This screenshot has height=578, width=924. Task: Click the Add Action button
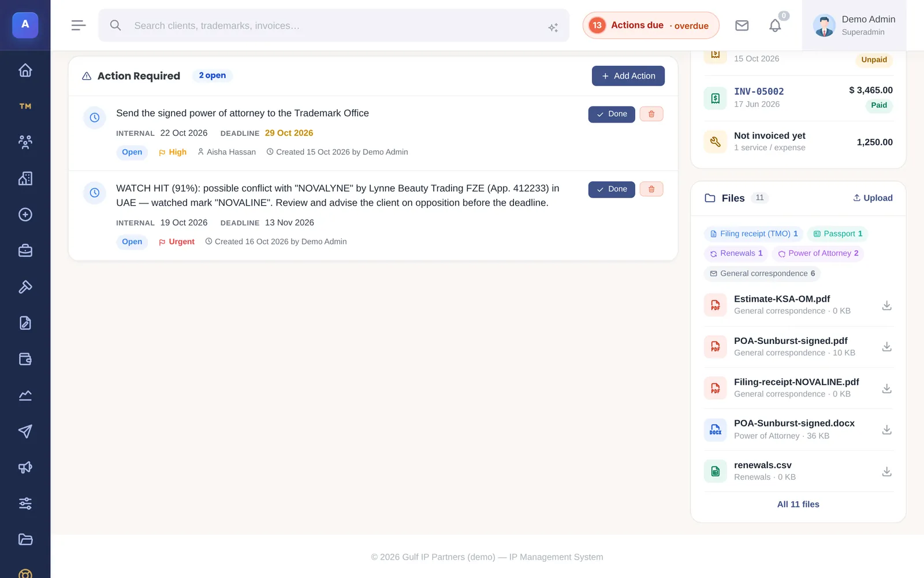[628, 76]
